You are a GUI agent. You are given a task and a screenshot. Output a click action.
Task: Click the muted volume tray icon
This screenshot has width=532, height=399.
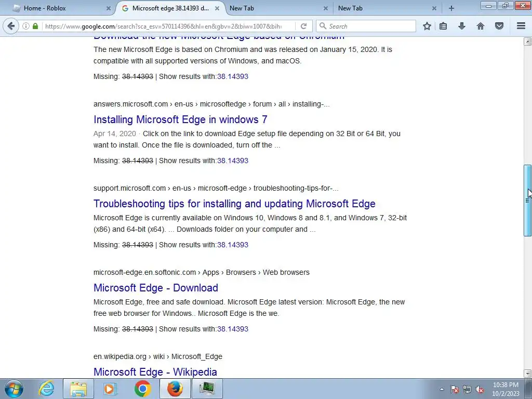click(480, 389)
